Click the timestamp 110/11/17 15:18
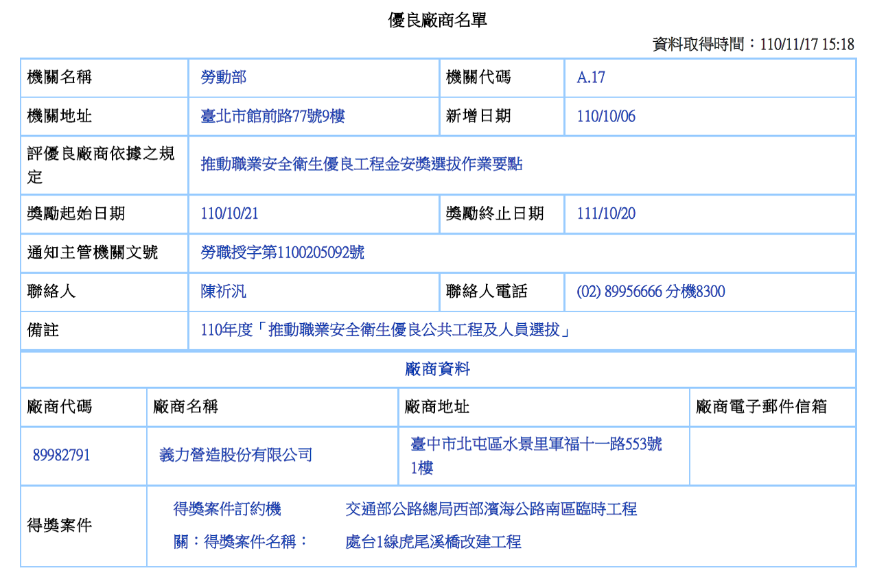Screen dimensions: 875x588 pyautogui.click(x=808, y=45)
